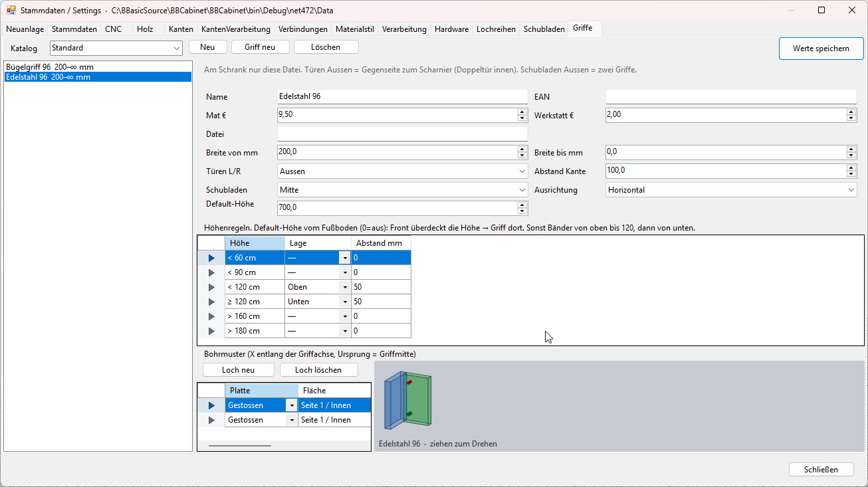This screenshot has height=487, width=868.
Task: Open Lage dropdown in the > 160 cm row
Action: (x=345, y=316)
